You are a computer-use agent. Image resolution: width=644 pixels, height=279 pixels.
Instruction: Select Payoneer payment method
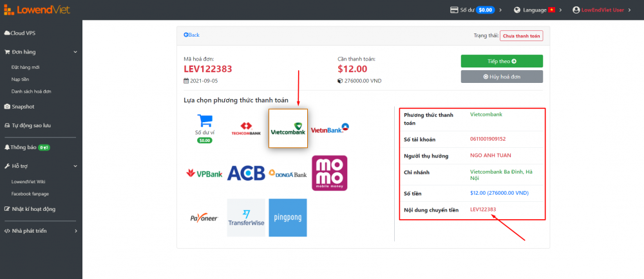click(x=205, y=218)
